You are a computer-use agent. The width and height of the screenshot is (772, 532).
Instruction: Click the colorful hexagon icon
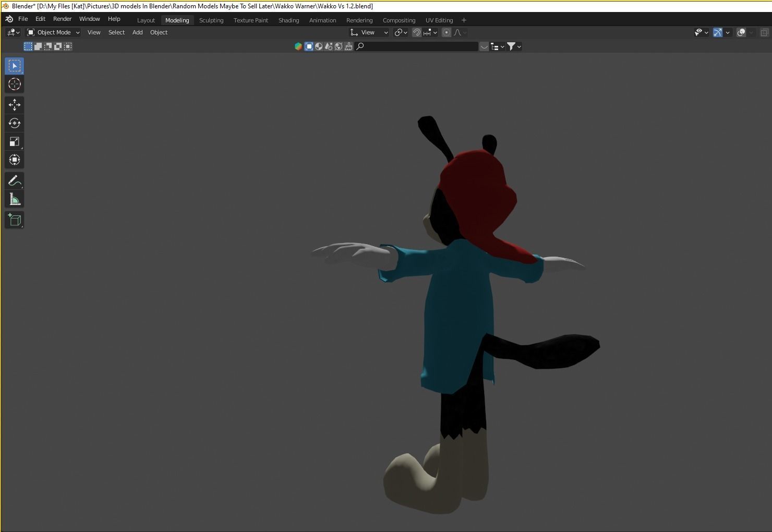pos(298,46)
